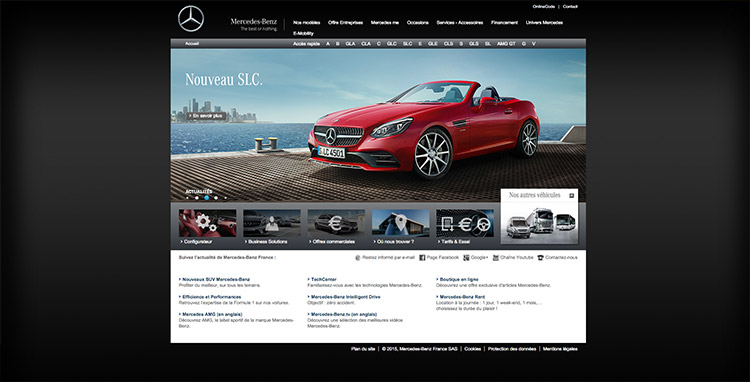
Task: Open the 'Mercedes me' menu
Action: point(385,22)
